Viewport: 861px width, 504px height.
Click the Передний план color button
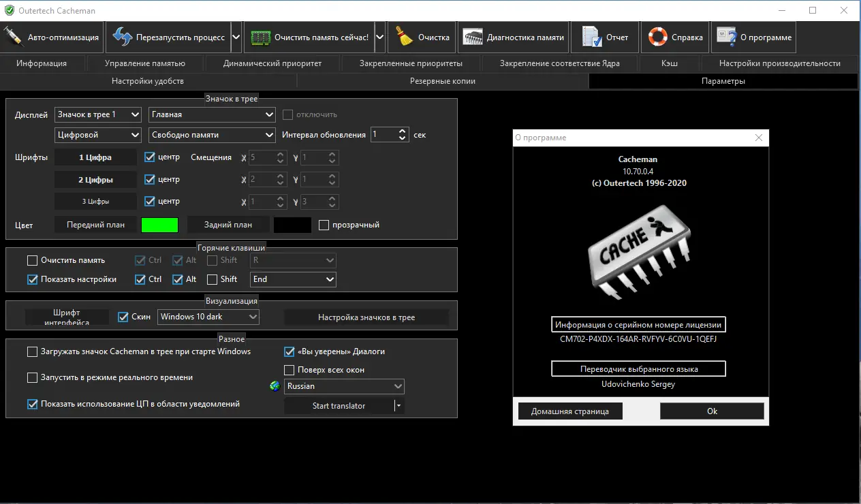[x=95, y=225]
